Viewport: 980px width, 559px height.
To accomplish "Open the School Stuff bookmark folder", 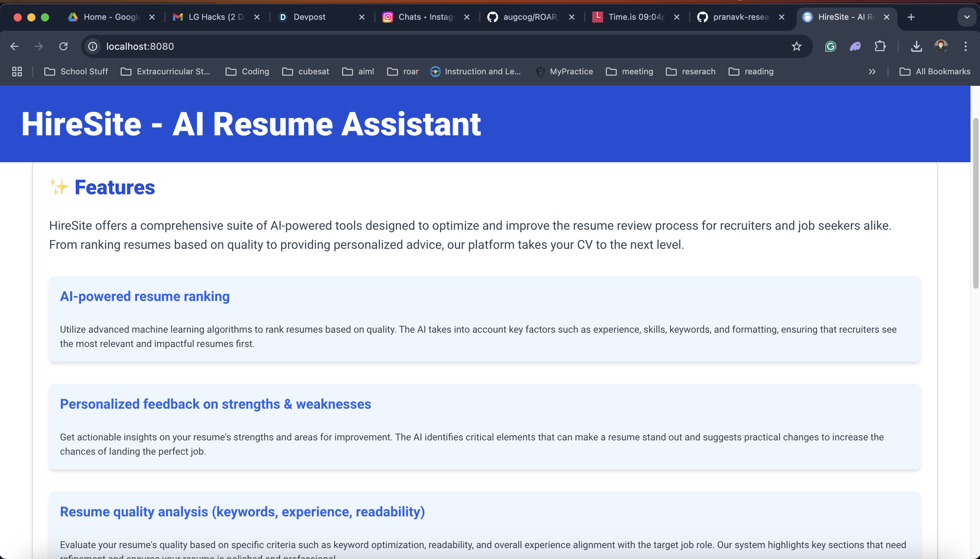I will tap(76, 72).
